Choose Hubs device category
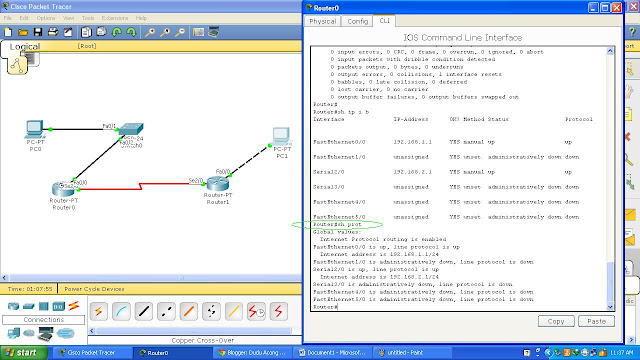The height and width of the screenshot is (360, 640). point(44,306)
